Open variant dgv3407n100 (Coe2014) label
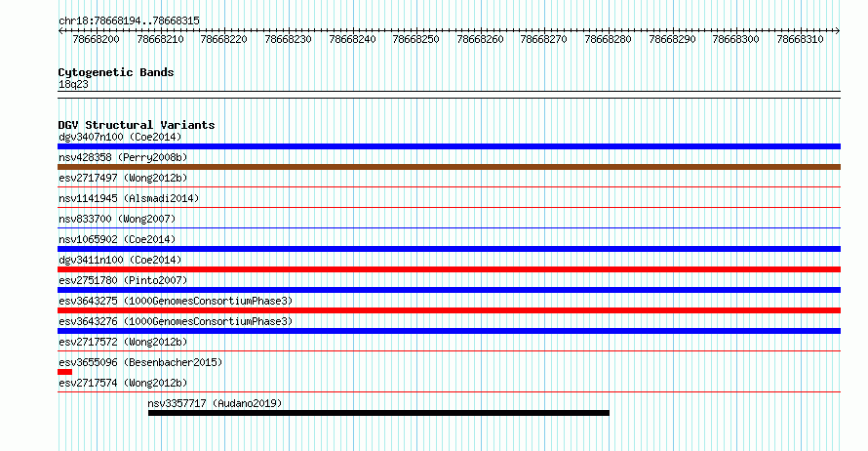This screenshot has width=868, height=451. (120, 137)
